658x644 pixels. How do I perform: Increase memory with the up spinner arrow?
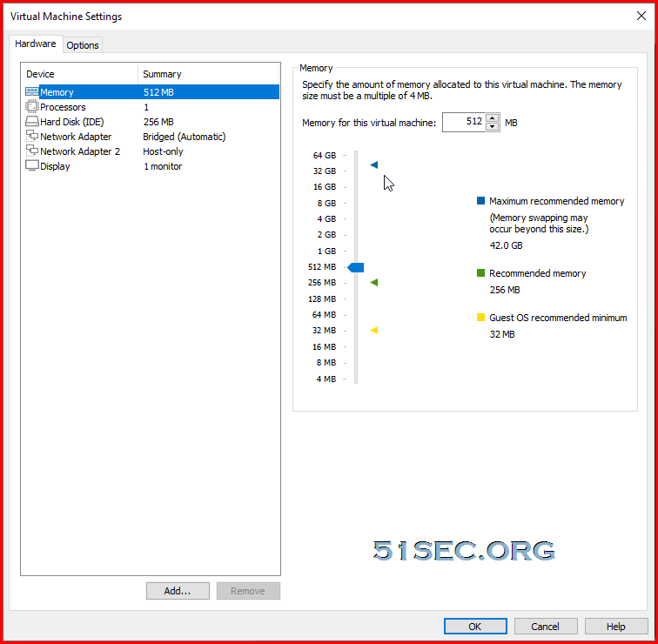point(493,118)
